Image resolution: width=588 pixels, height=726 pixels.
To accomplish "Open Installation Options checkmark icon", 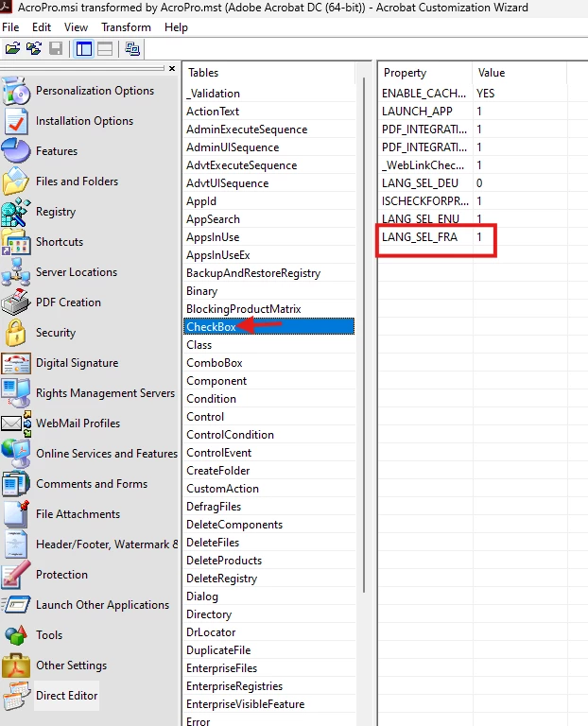I will (x=16, y=121).
